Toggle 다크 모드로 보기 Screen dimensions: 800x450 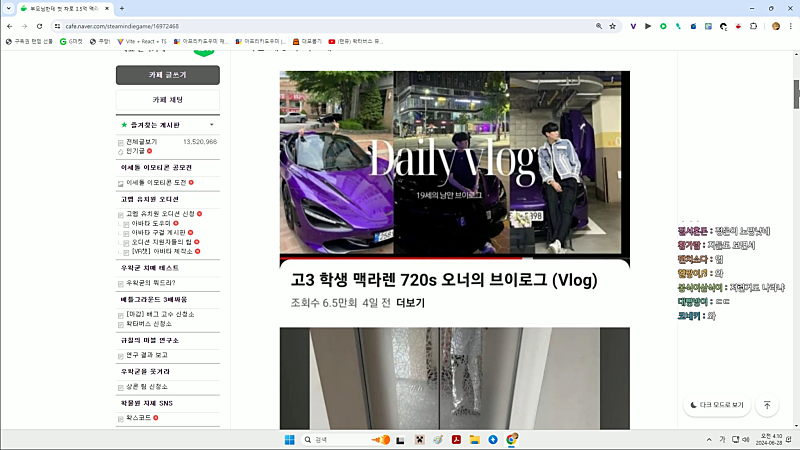coord(717,405)
